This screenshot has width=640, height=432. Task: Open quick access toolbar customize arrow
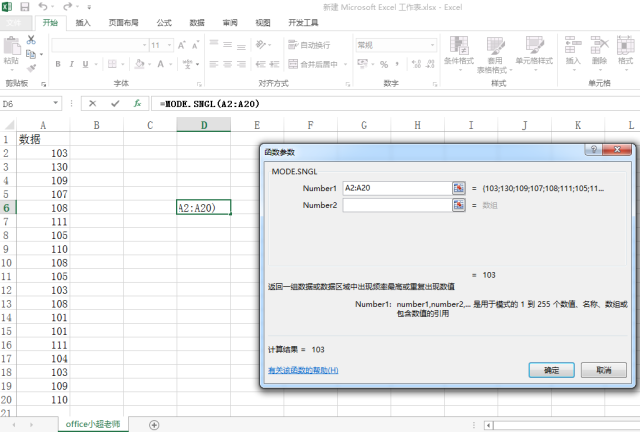89,7
